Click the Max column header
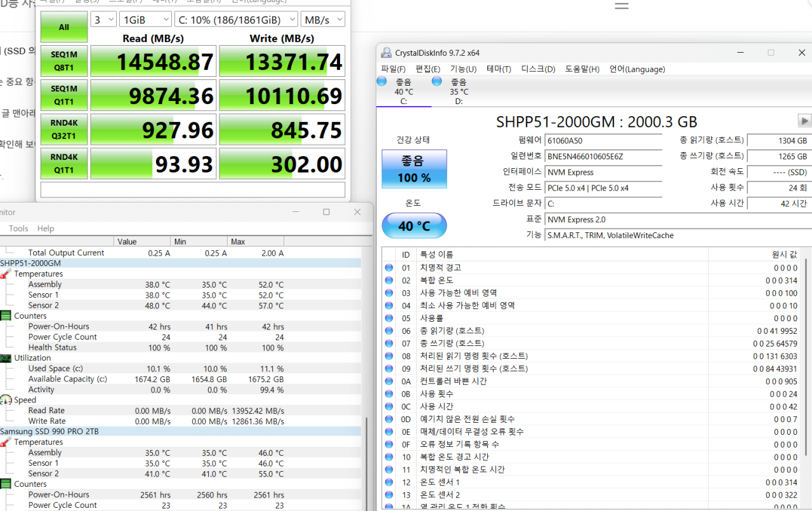 coord(255,241)
